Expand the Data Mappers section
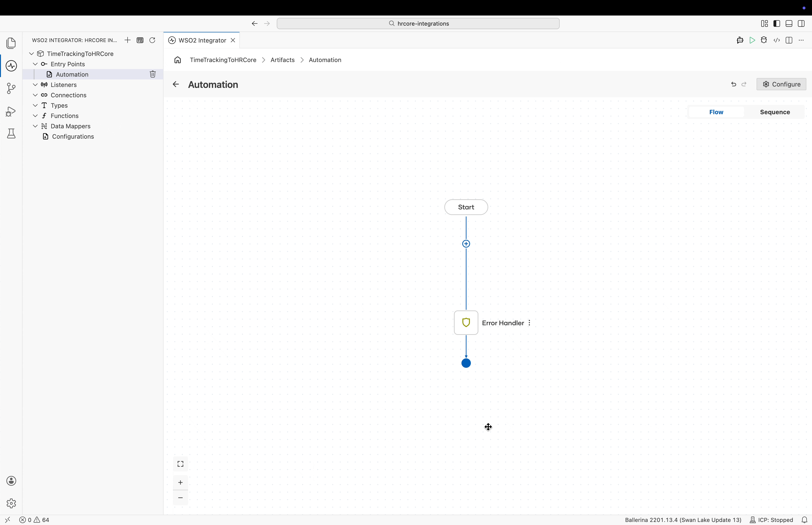The height and width of the screenshot is (525, 812). tap(35, 126)
